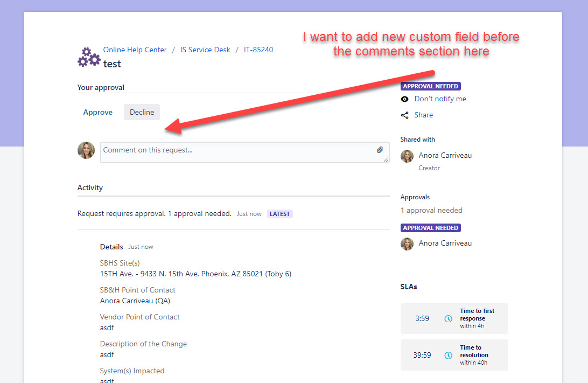This screenshot has height=383, width=588.
Task: Click the SLAs heading
Action: coord(409,287)
